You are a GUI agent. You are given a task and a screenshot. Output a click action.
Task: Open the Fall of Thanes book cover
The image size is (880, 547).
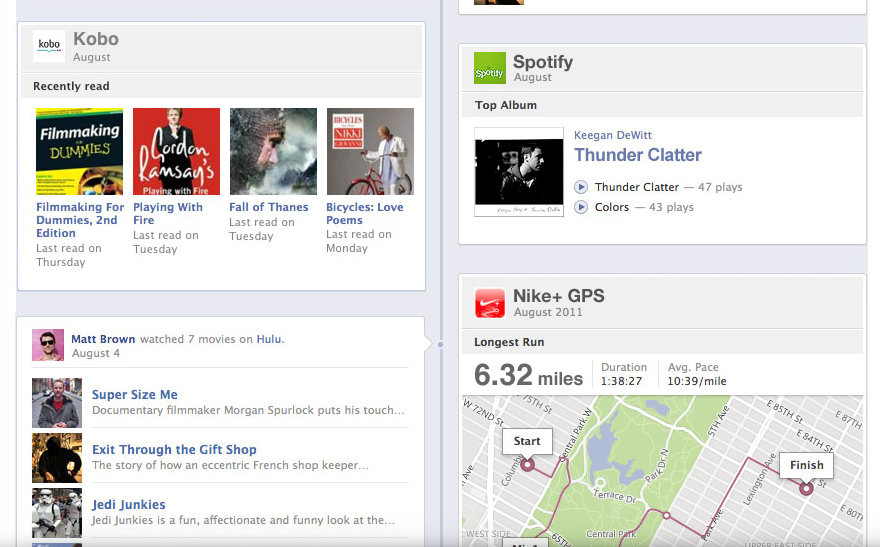pos(273,151)
